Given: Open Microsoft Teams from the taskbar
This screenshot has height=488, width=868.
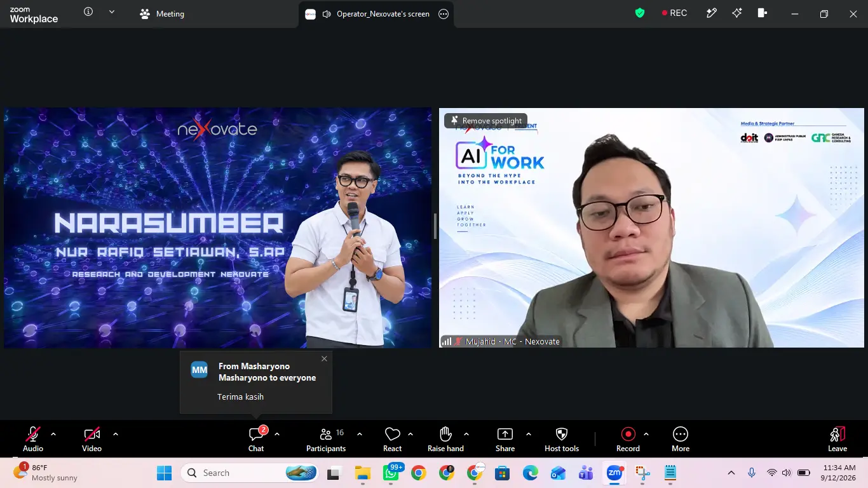Looking at the screenshot, I should 585,473.
